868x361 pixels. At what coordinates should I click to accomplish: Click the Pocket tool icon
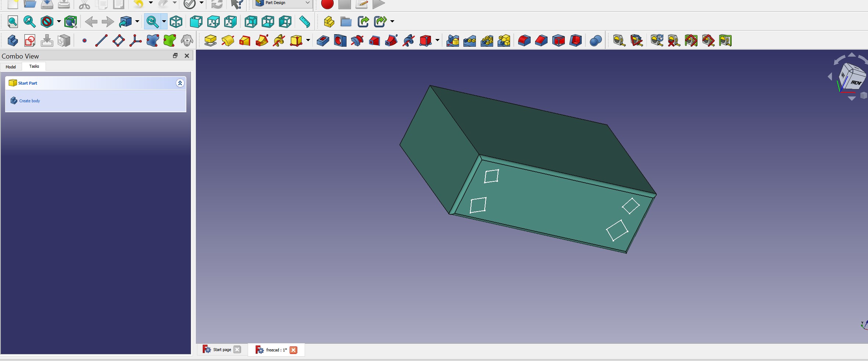point(323,40)
